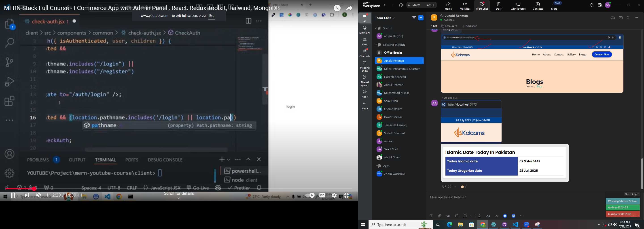Insert code snippet from composer toolbar
The width and height of the screenshot is (644, 229).
[x=496, y=216]
